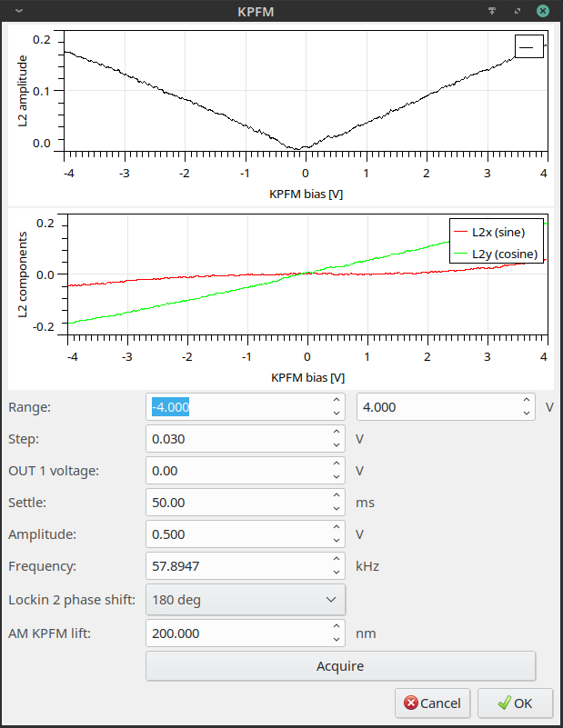The width and height of the screenshot is (563, 728).
Task: Confirm the dialog with OK
Action: coord(516,703)
